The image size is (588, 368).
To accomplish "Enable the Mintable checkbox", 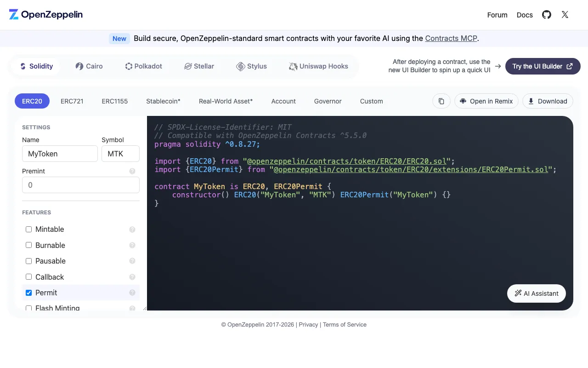I will [28, 229].
